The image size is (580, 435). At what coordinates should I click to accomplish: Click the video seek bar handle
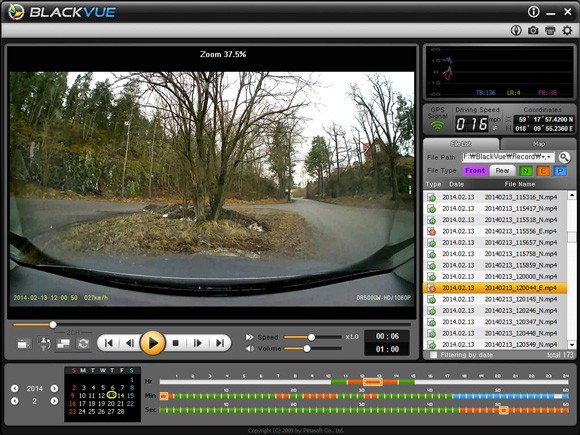pos(53,325)
